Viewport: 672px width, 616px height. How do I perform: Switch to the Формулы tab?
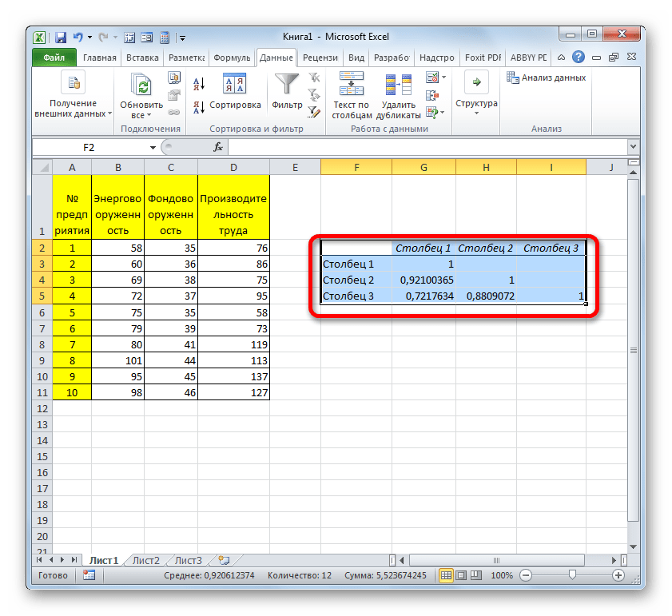coord(232,58)
